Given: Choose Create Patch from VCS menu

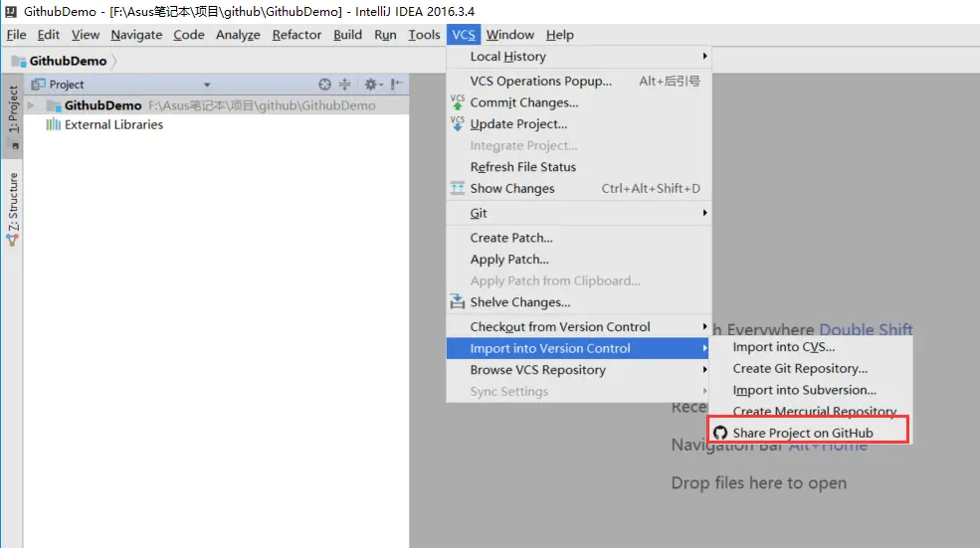Looking at the screenshot, I should [579, 238].
